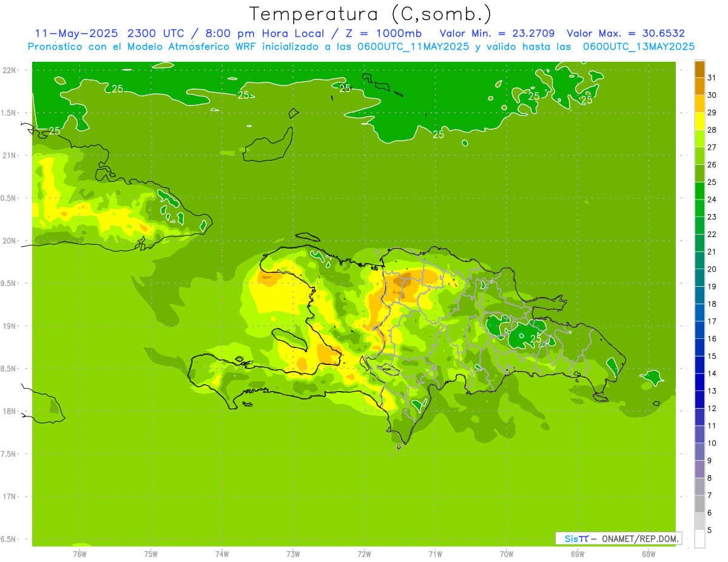Click the "75W" longitude axis label
This screenshot has width=728, height=562.
[151, 554]
